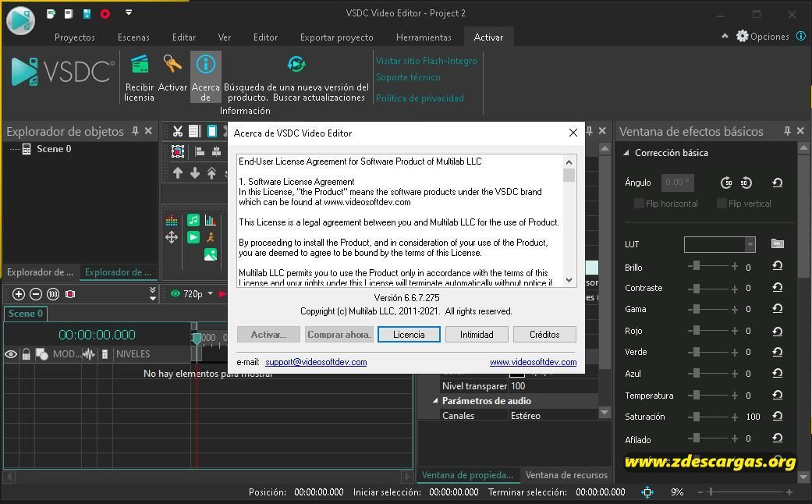Viewport: 812px width, 504px height.
Task: Click the move object down arrow icon
Action: click(195, 173)
